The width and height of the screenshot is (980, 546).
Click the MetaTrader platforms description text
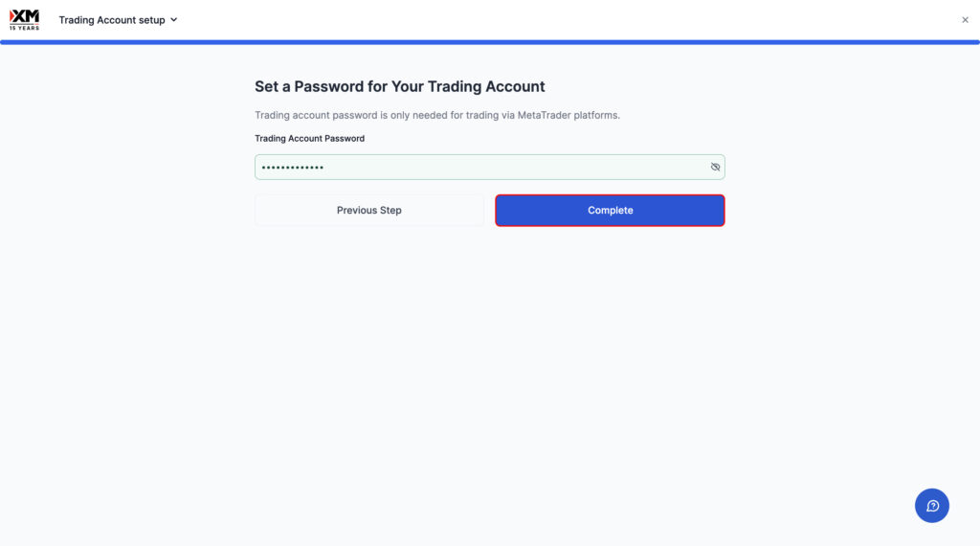[x=436, y=115]
